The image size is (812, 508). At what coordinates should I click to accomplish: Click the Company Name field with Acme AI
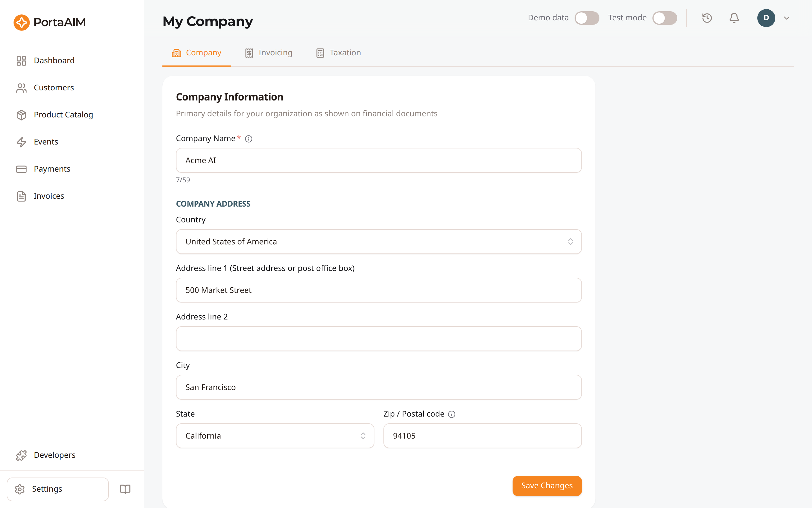[x=379, y=160]
